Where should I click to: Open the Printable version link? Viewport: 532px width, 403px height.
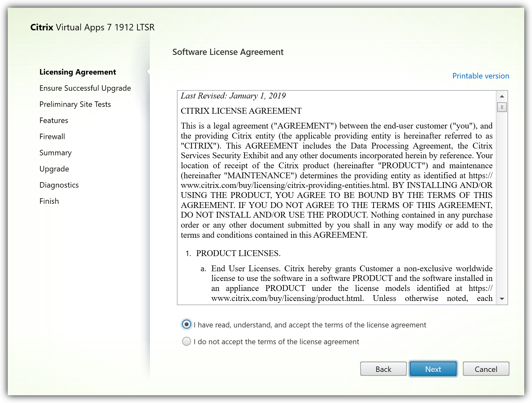pyautogui.click(x=480, y=76)
